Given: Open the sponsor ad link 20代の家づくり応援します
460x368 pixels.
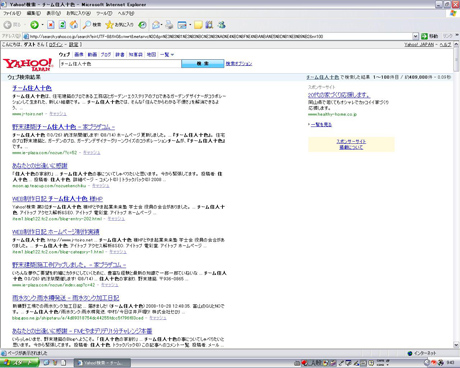Looking at the screenshot, I should coord(339,95).
